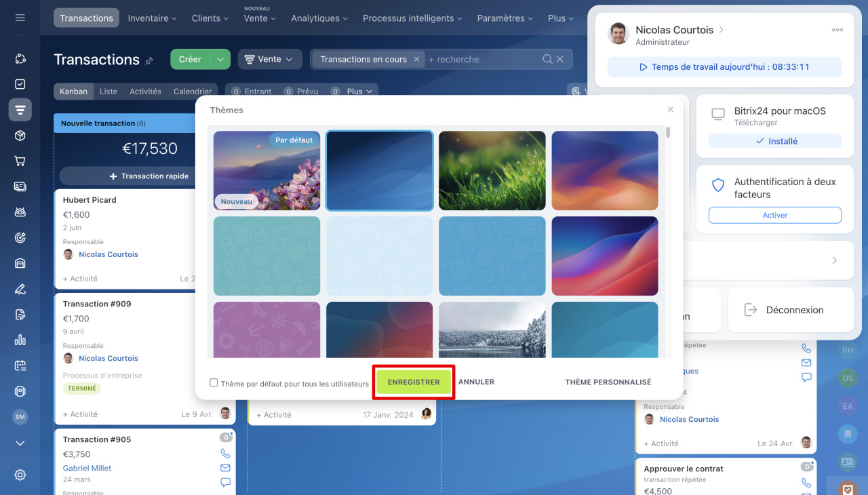Click the Annuler button

coord(476,382)
